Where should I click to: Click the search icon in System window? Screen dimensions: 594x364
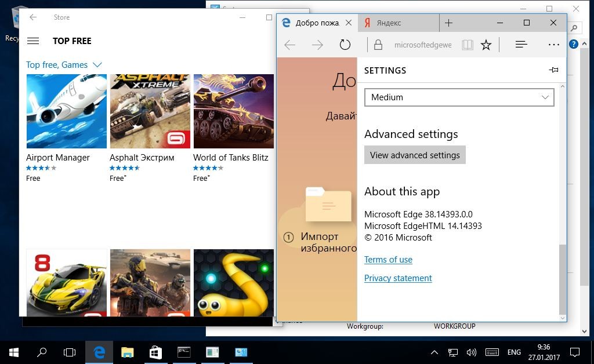pos(574,28)
